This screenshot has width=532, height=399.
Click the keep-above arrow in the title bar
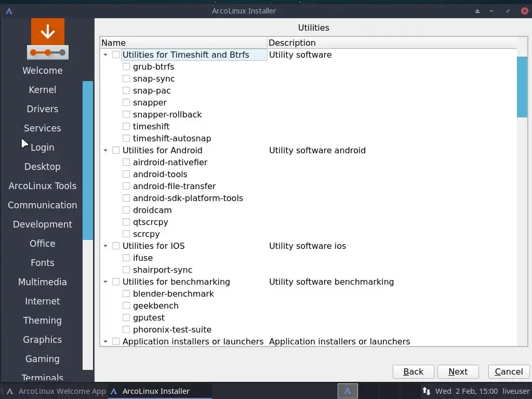coord(477,11)
